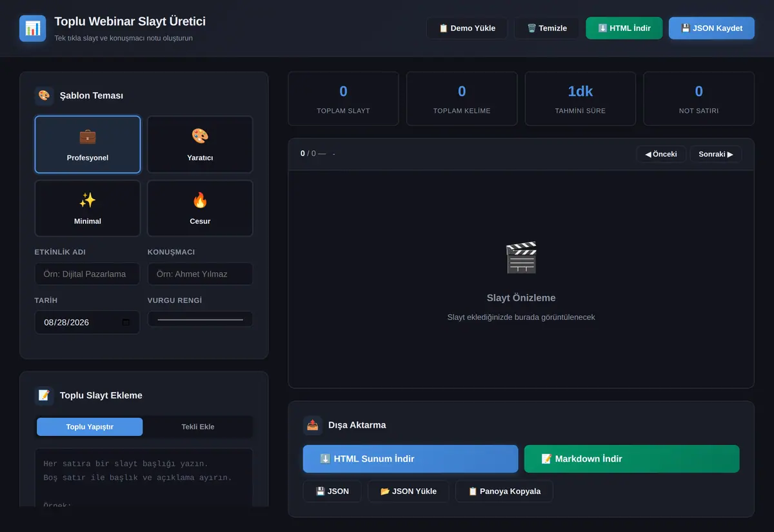Click the chart logo icon beside the app title
The width and height of the screenshot is (774, 532).
click(x=33, y=28)
